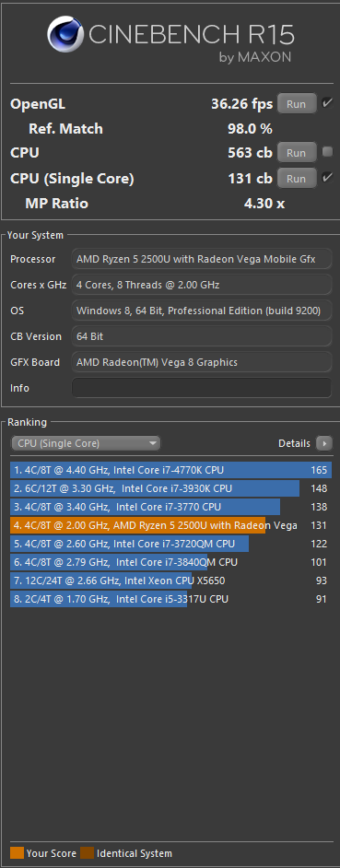
Task: Run the multi-core CPU benchmark
Action: point(297,153)
